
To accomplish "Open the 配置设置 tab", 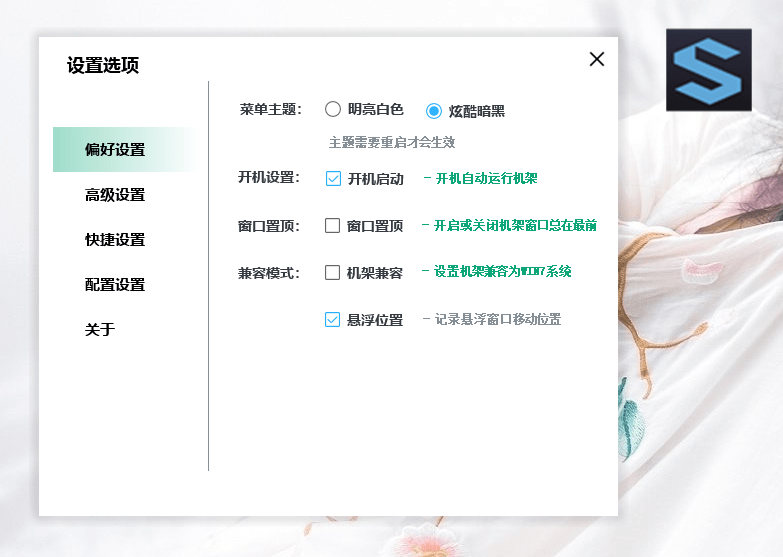I will [x=115, y=284].
